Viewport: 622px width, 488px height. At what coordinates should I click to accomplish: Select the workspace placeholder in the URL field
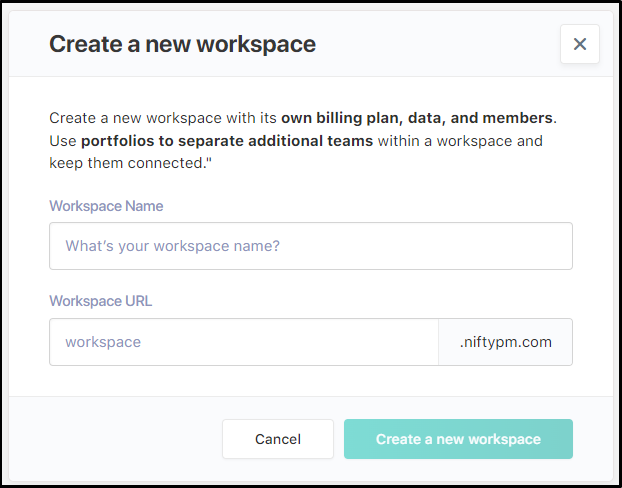(103, 342)
